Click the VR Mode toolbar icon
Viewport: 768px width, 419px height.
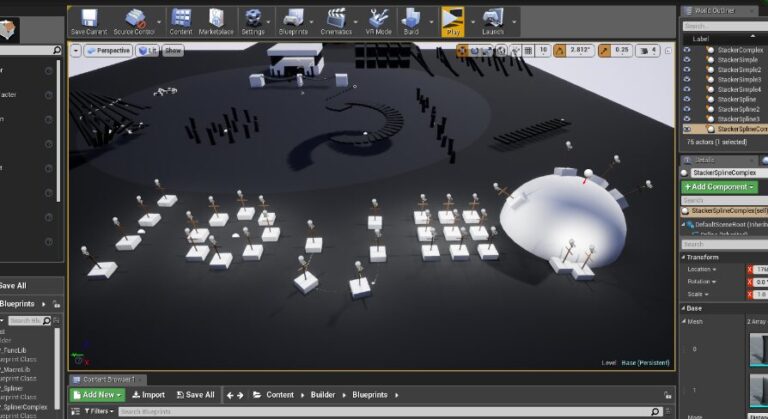(378, 23)
